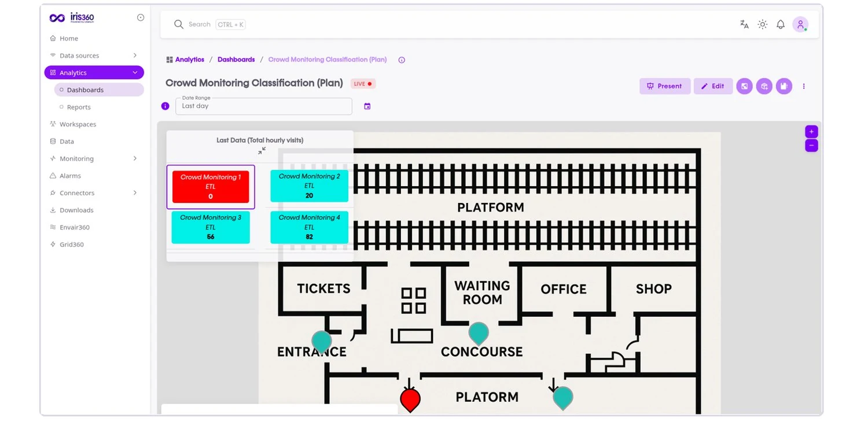Click the breadcrumb info icon
The image size is (868, 422).
pyautogui.click(x=402, y=60)
